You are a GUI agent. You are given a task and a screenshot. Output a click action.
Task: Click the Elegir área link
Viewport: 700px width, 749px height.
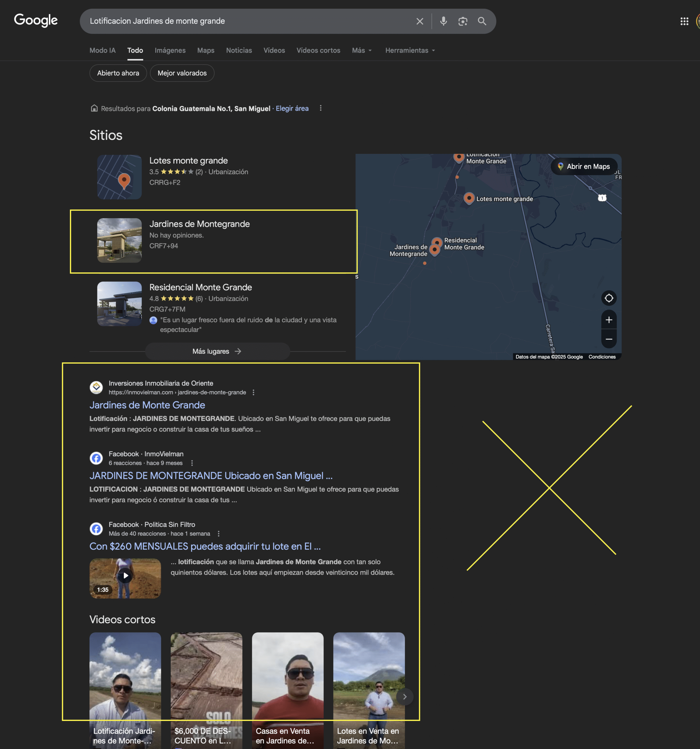click(x=292, y=109)
